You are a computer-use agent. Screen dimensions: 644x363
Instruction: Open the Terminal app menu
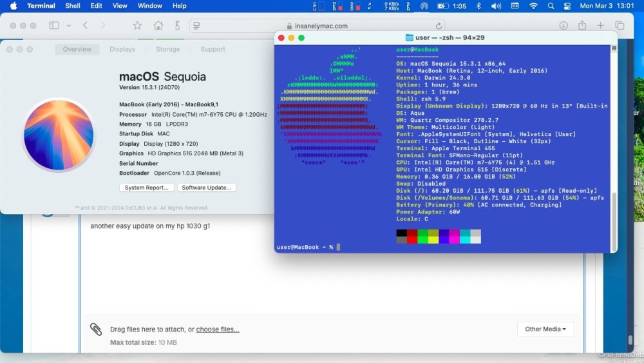[x=41, y=6]
